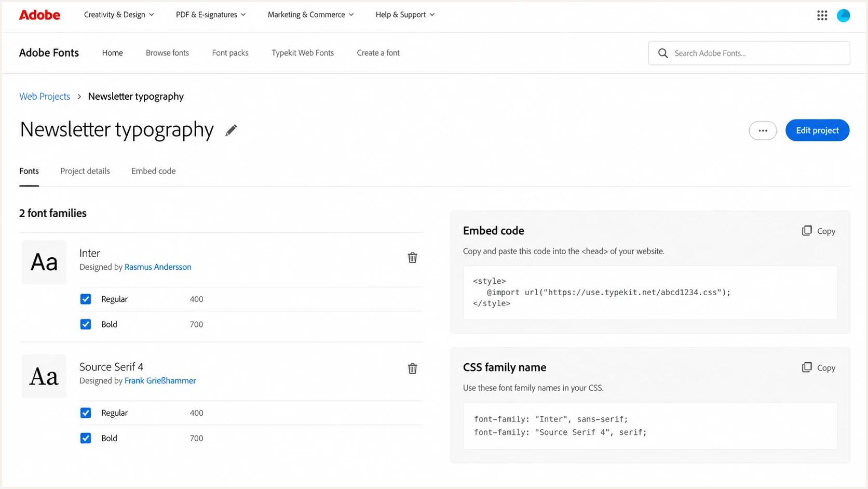Click the search magnifier icon
Screen dimensions: 868x489
[663, 53]
